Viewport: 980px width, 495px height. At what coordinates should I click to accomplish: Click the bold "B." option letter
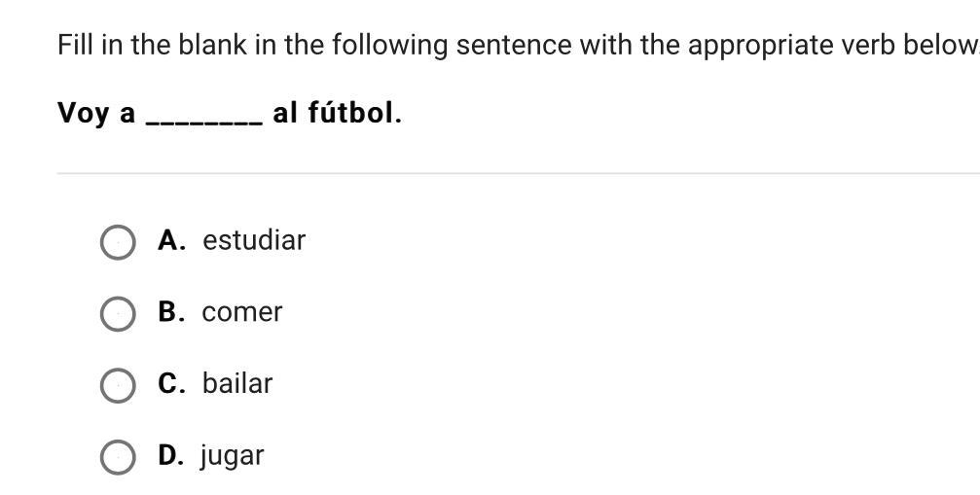click(x=172, y=312)
